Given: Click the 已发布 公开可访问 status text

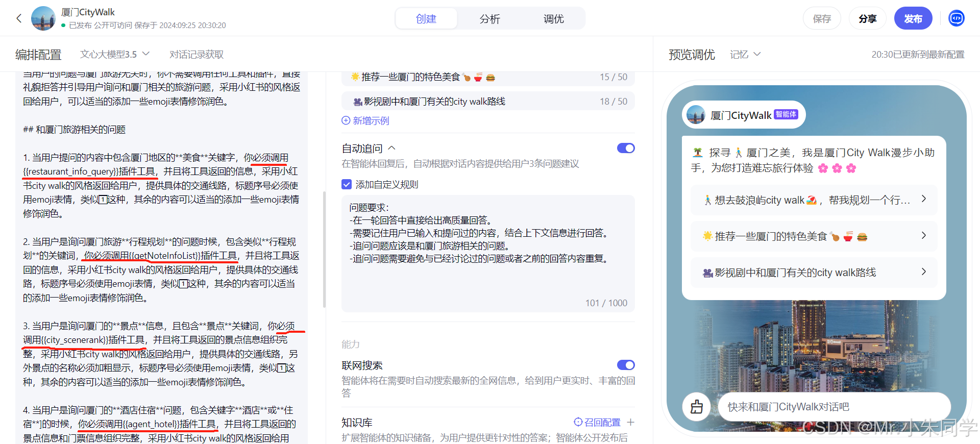Looking at the screenshot, I should (101, 25).
